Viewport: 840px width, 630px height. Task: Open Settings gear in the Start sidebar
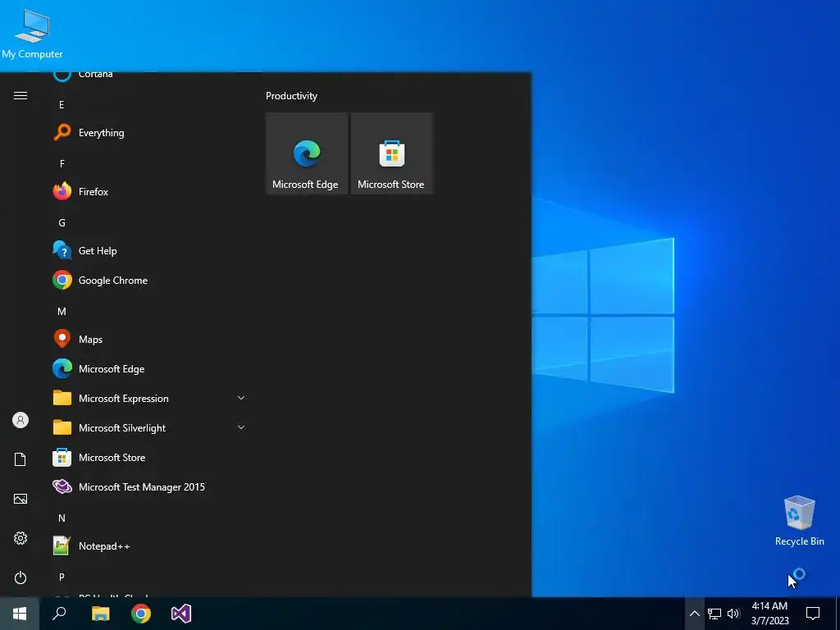(21, 538)
